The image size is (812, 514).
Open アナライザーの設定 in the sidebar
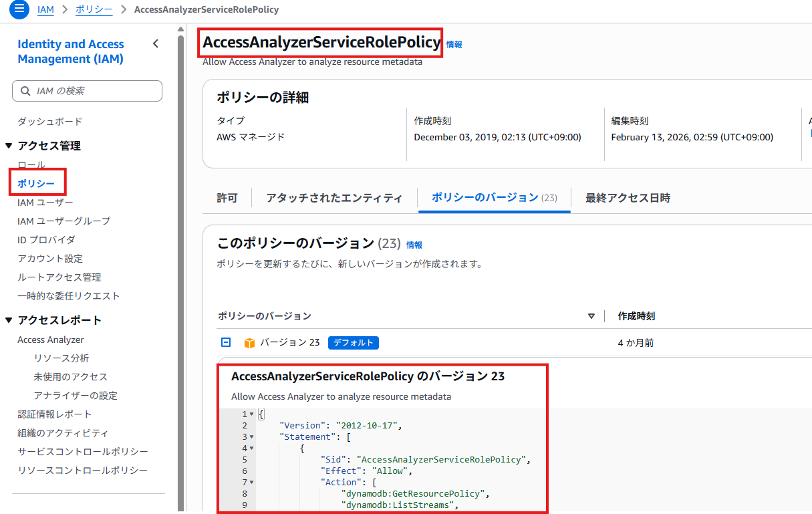click(76, 396)
